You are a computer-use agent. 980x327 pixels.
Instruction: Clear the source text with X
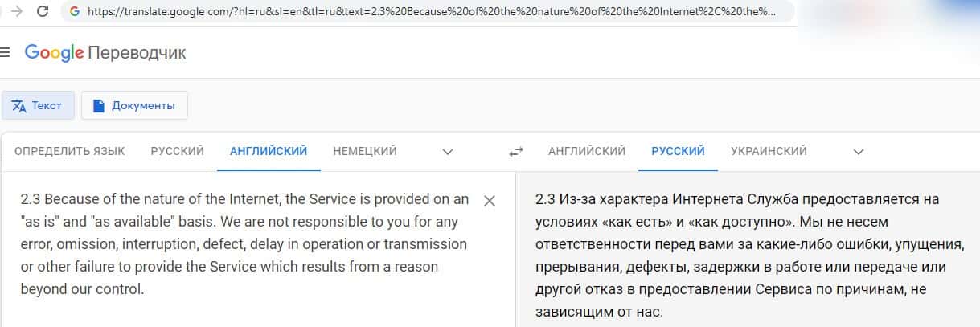pyautogui.click(x=489, y=201)
